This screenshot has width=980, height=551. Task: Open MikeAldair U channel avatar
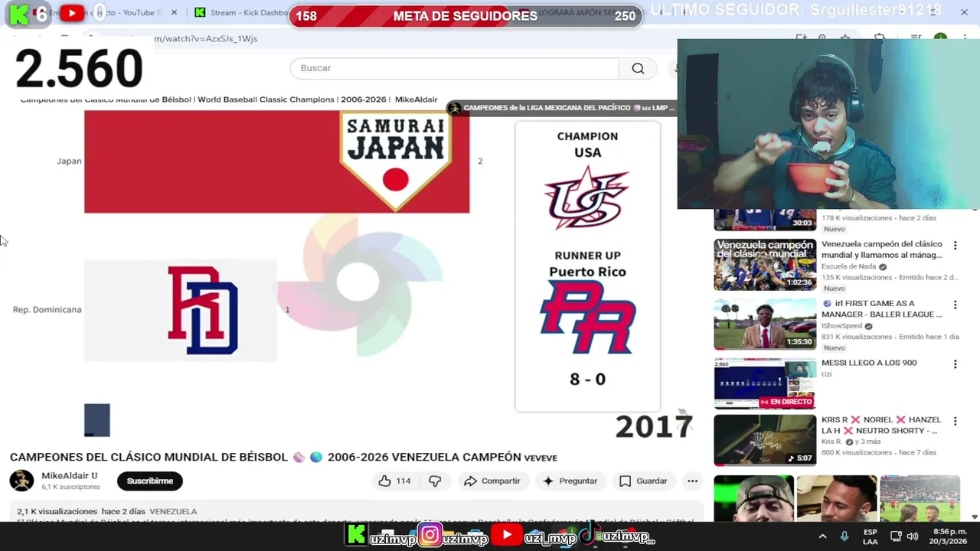[x=21, y=481]
